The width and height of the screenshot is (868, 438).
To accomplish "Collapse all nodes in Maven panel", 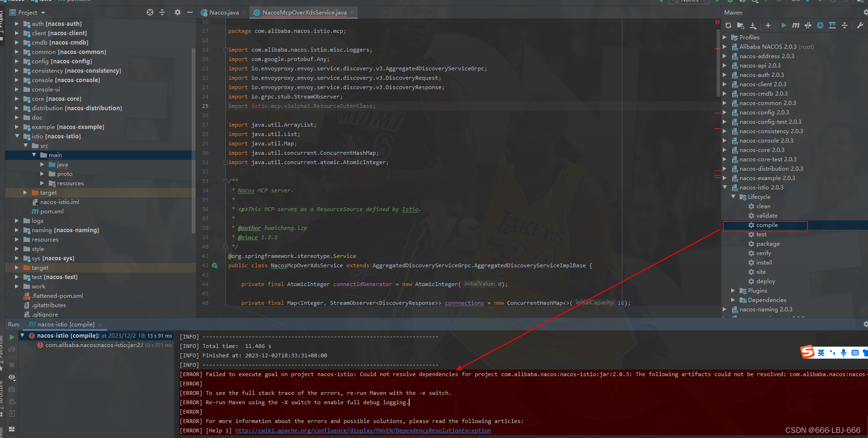I will pos(845,25).
